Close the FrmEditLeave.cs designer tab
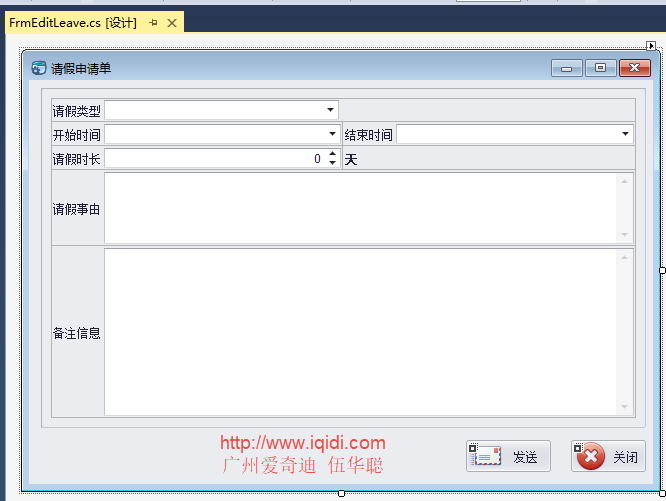 point(172,23)
